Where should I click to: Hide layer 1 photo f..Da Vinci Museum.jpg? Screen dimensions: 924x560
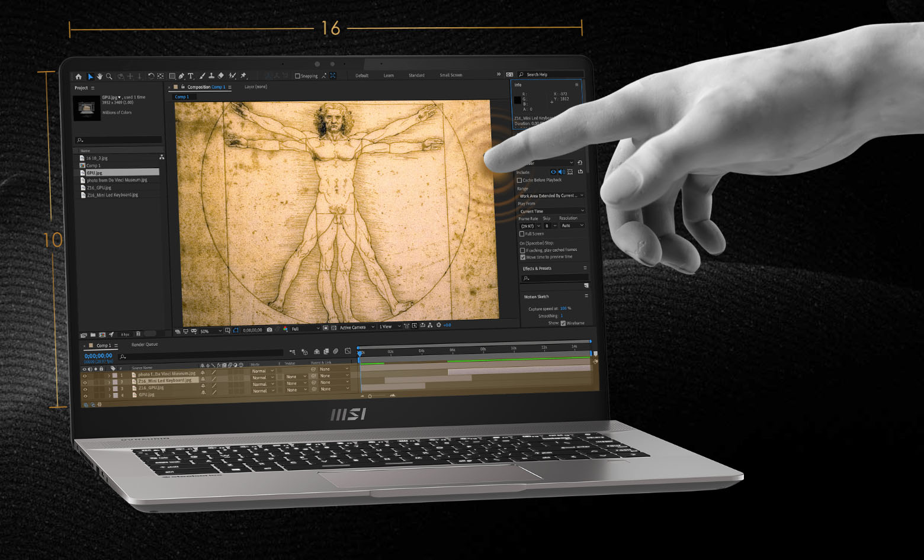(85, 376)
